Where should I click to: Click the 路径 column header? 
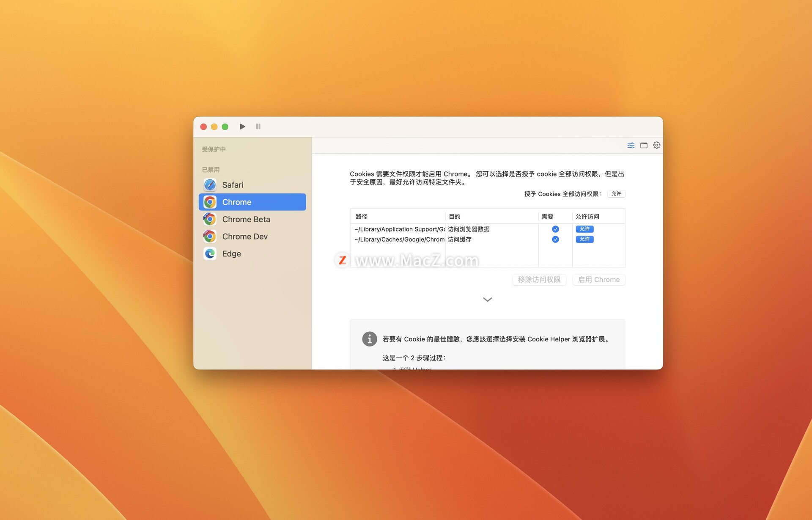click(x=398, y=216)
